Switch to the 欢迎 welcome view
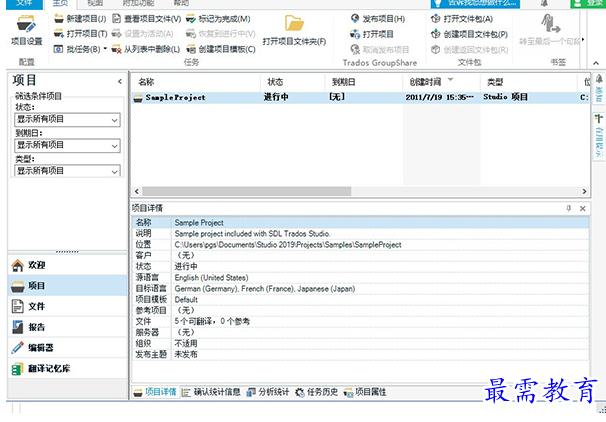The height and width of the screenshot is (422, 606). (x=67, y=265)
